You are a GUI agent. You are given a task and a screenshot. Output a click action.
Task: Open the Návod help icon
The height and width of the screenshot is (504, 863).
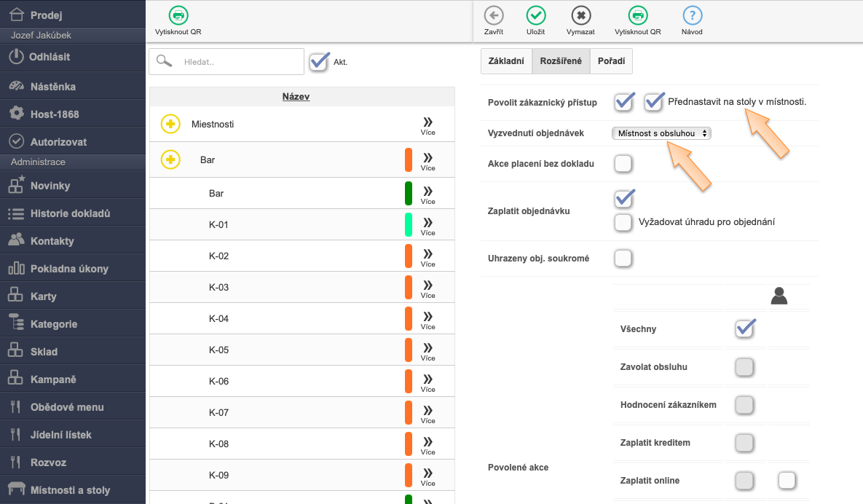692,15
